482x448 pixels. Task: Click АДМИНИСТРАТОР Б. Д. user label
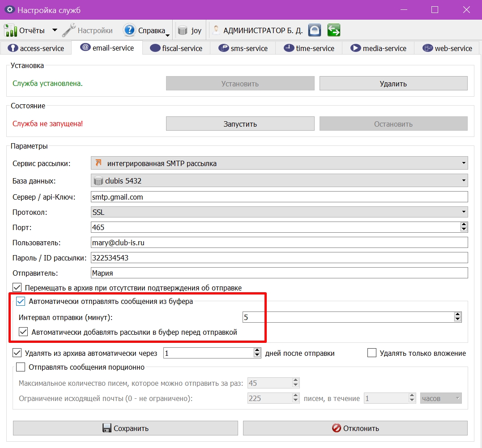263,30
